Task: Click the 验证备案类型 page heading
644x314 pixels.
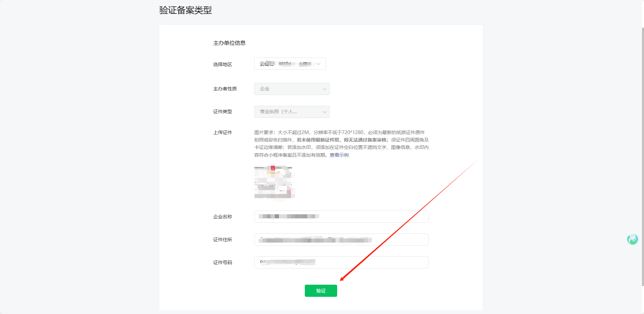Action: 185,10
